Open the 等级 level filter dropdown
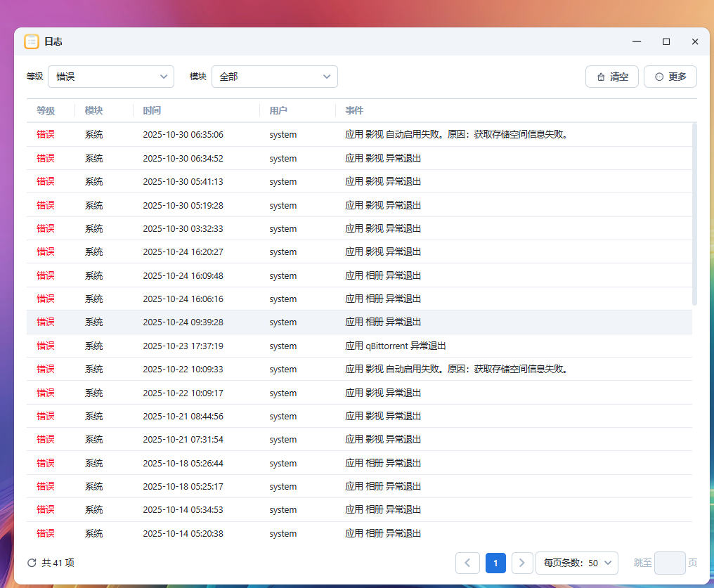714x588 pixels. point(110,77)
